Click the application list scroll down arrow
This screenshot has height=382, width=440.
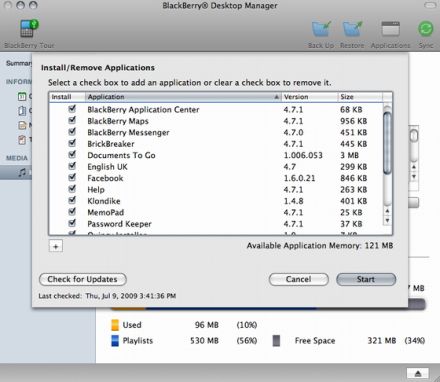pyautogui.click(x=387, y=220)
